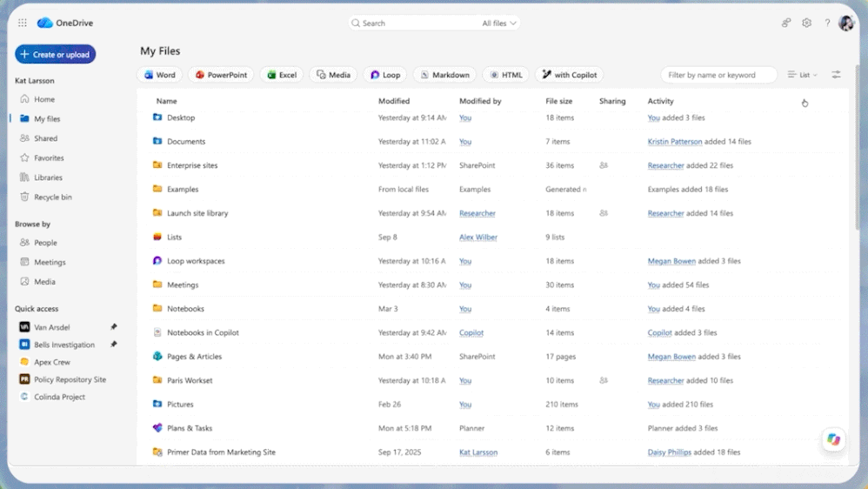Image resolution: width=868 pixels, height=489 pixels.
Task: Click sharing icon on Paris Workset row
Action: tap(604, 380)
